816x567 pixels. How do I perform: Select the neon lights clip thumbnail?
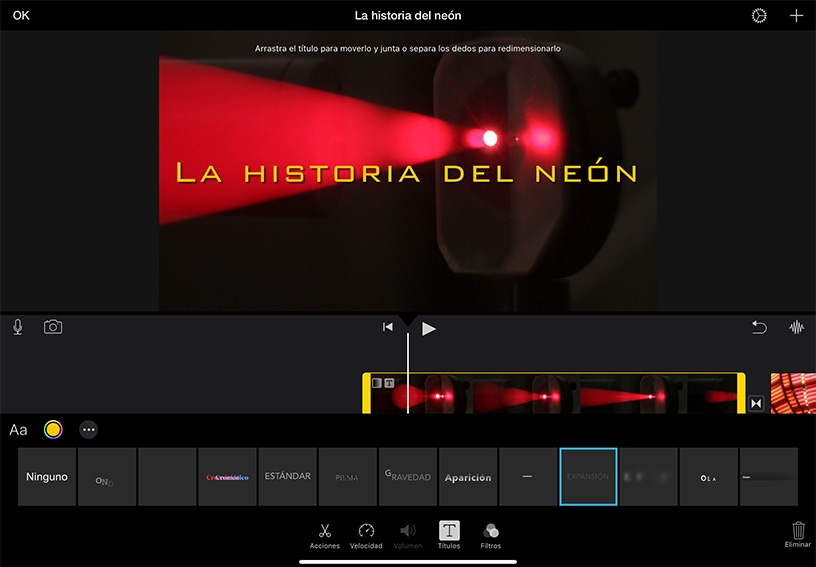[793, 393]
